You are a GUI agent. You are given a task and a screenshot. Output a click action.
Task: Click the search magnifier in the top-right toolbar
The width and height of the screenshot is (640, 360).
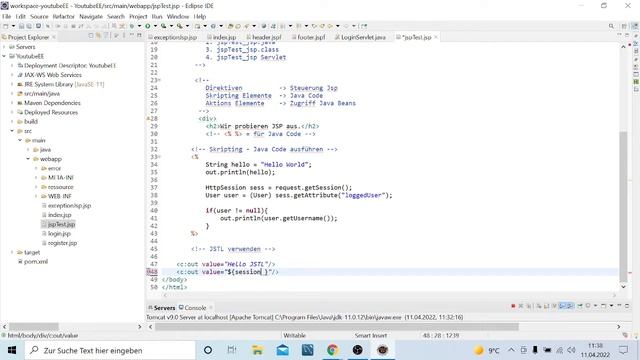coord(611,26)
